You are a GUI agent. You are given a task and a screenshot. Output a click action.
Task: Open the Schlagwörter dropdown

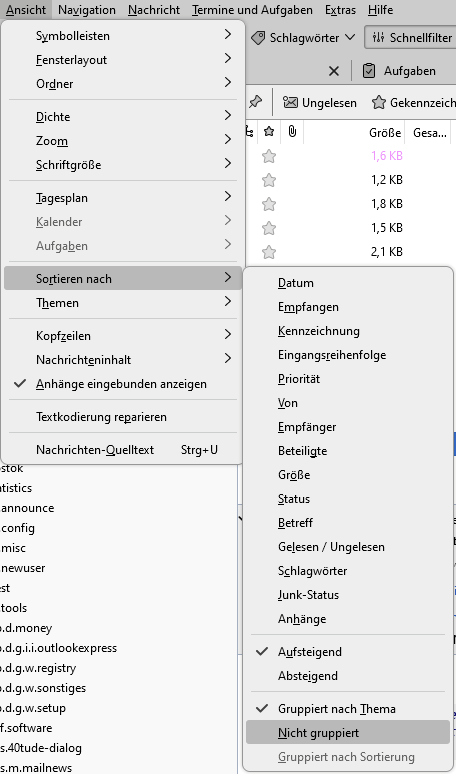click(x=303, y=38)
